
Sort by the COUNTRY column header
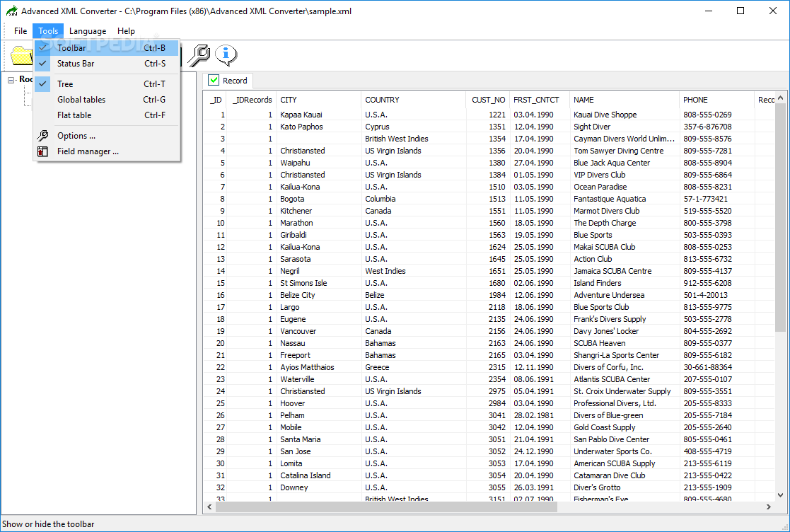[414, 100]
